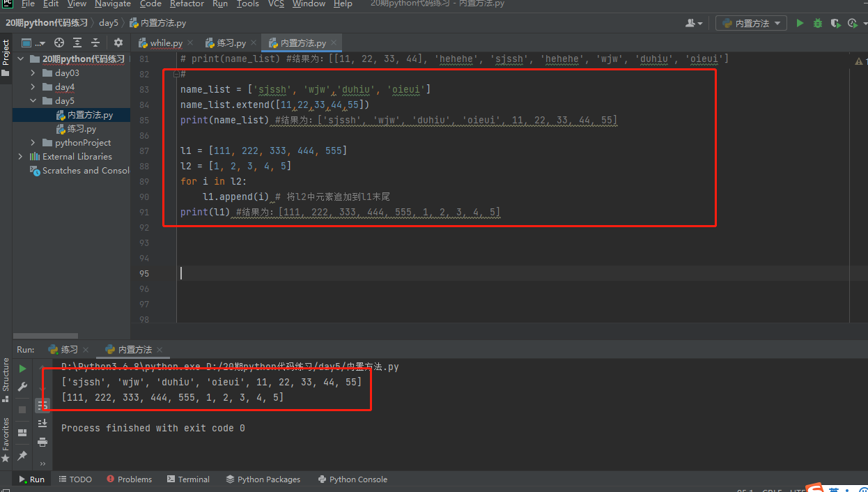Viewport: 868px width, 492px height.
Task: Open the Tools menu
Action: click(x=247, y=4)
